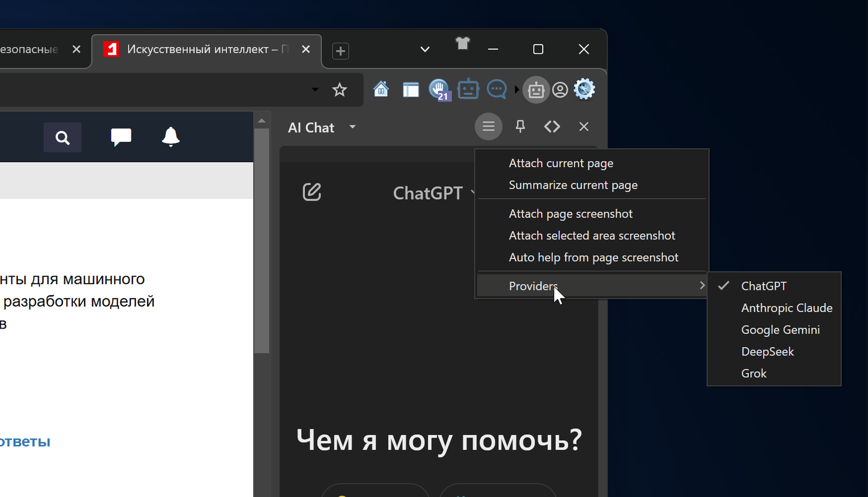The width and height of the screenshot is (868, 497).
Task: Expand the tab list chevron in title bar
Action: pyautogui.click(x=425, y=50)
